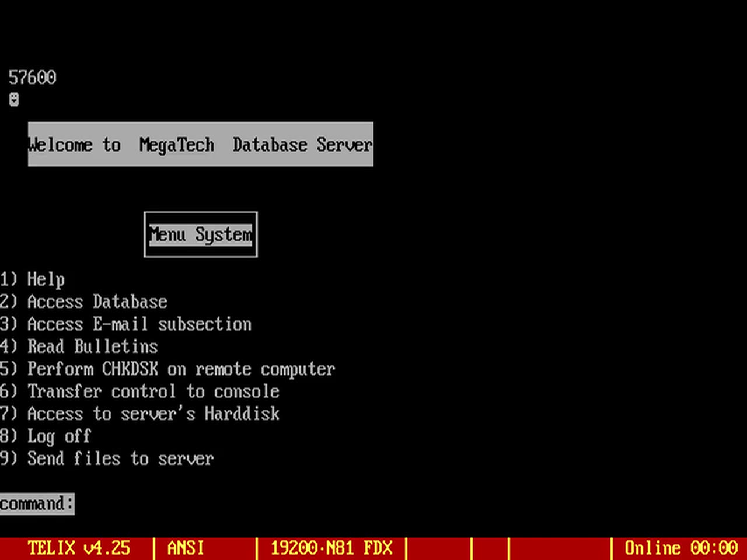Choose 2) Access Database menu entry
The height and width of the screenshot is (560, 747).
[83, 302]
